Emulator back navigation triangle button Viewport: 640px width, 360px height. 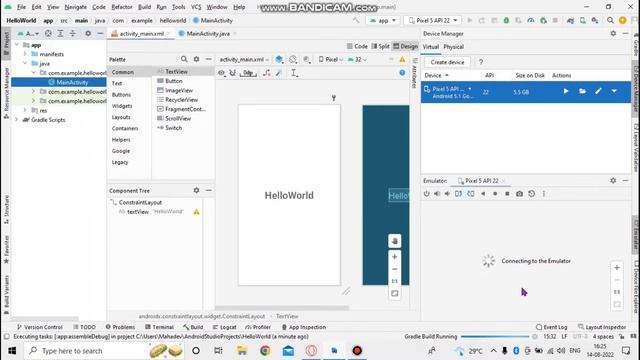pyautogui.click(x=483, y=194)
